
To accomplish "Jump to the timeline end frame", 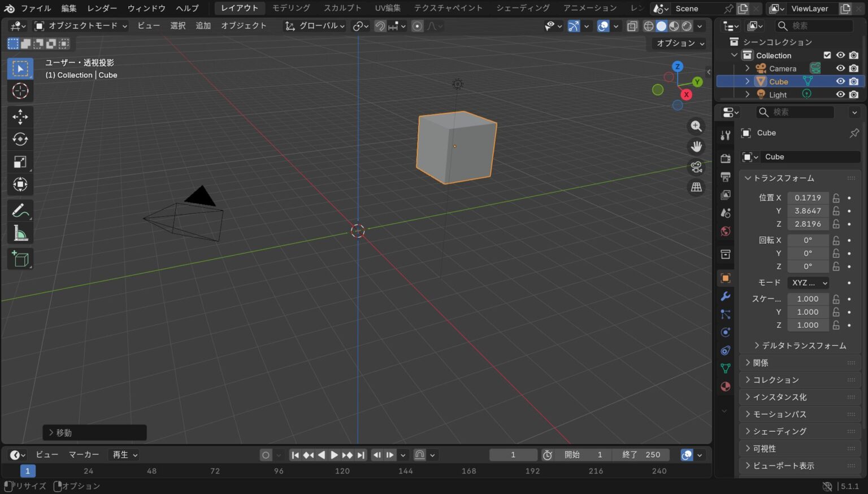I will point(361,455).
